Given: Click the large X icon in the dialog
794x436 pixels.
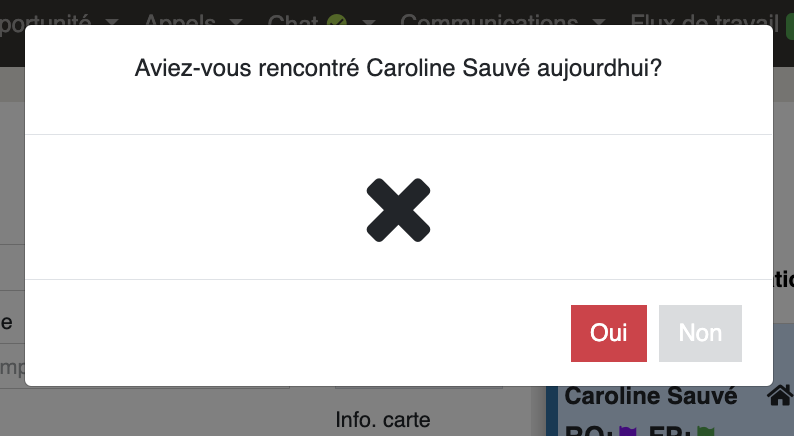Looking at the screenshot, I should [399, 210].
